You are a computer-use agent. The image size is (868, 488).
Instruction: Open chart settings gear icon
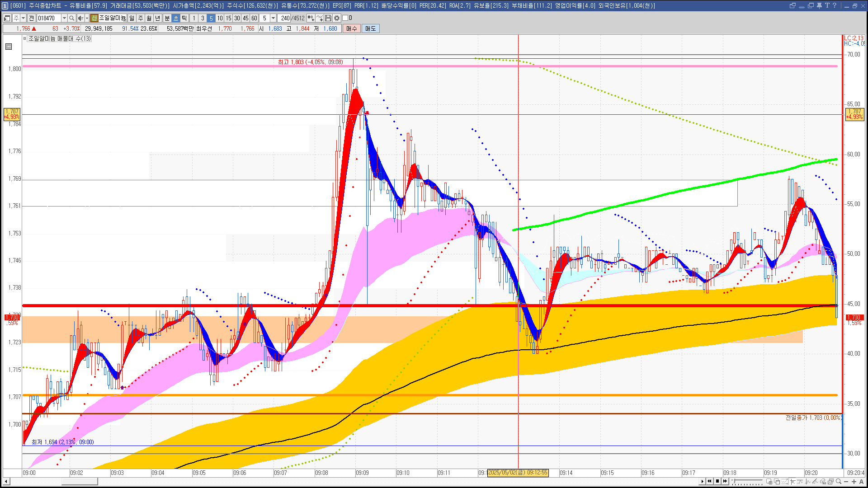[x=337, y=18]
